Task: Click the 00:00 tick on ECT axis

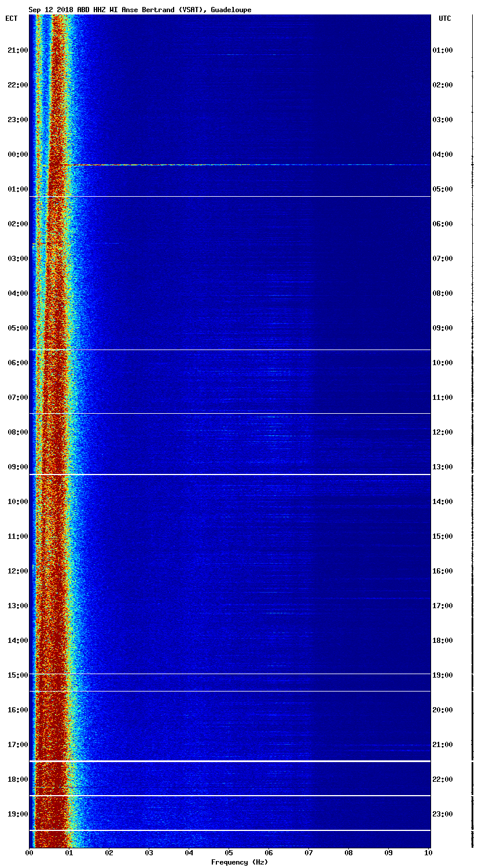Action: click(17, 155)
